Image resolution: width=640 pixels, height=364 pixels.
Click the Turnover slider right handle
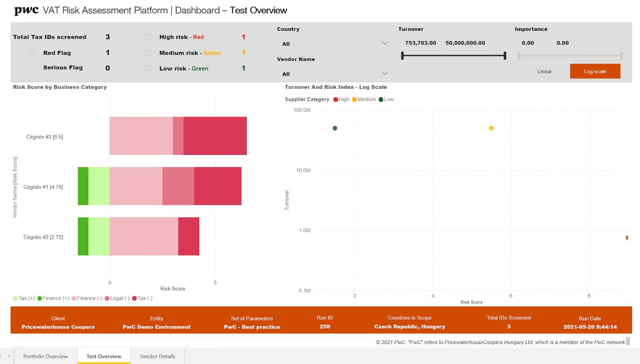click(505, 56)
